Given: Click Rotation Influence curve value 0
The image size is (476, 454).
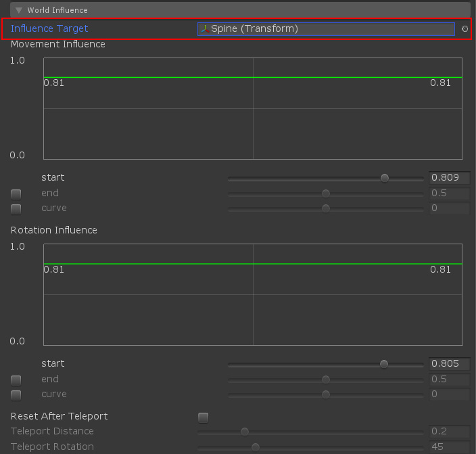Looking at the screenshot, I should pyautogui.click(x=449, y=394).
